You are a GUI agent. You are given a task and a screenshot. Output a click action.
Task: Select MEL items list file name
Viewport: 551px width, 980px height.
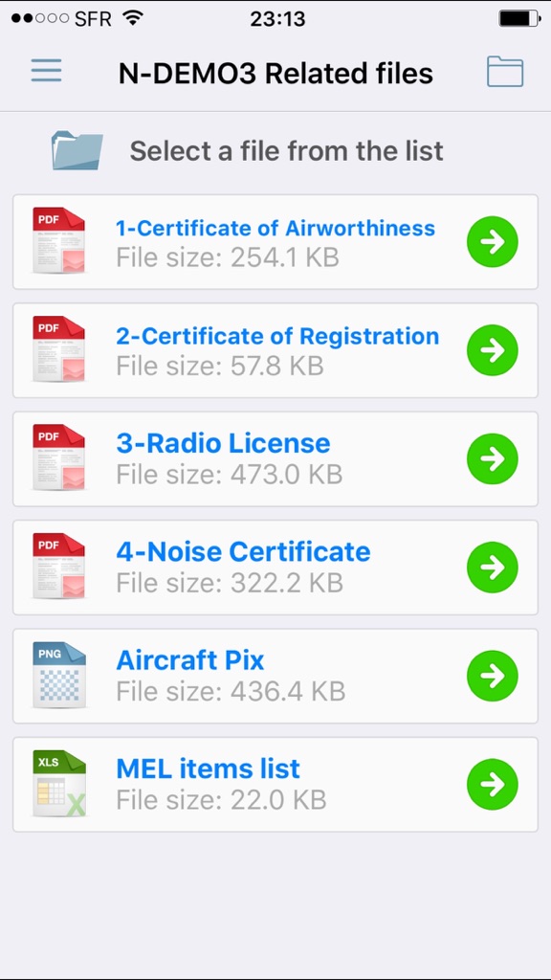(208, 768)
